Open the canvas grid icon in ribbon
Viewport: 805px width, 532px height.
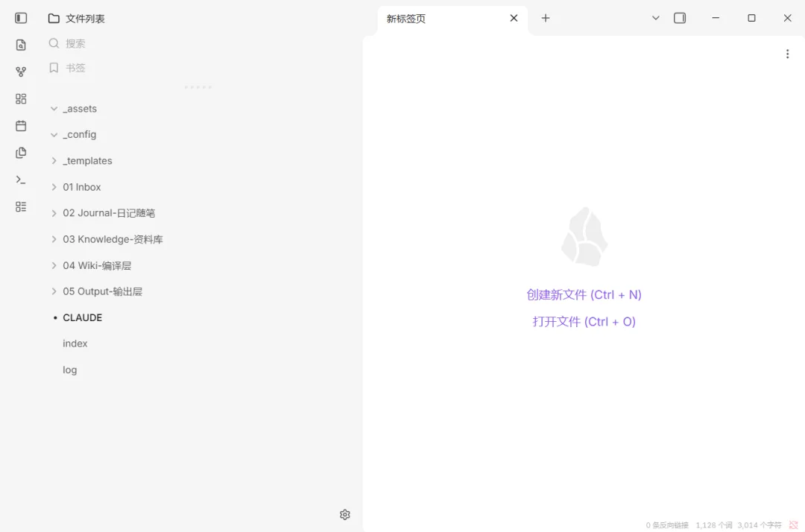point(21,99)
